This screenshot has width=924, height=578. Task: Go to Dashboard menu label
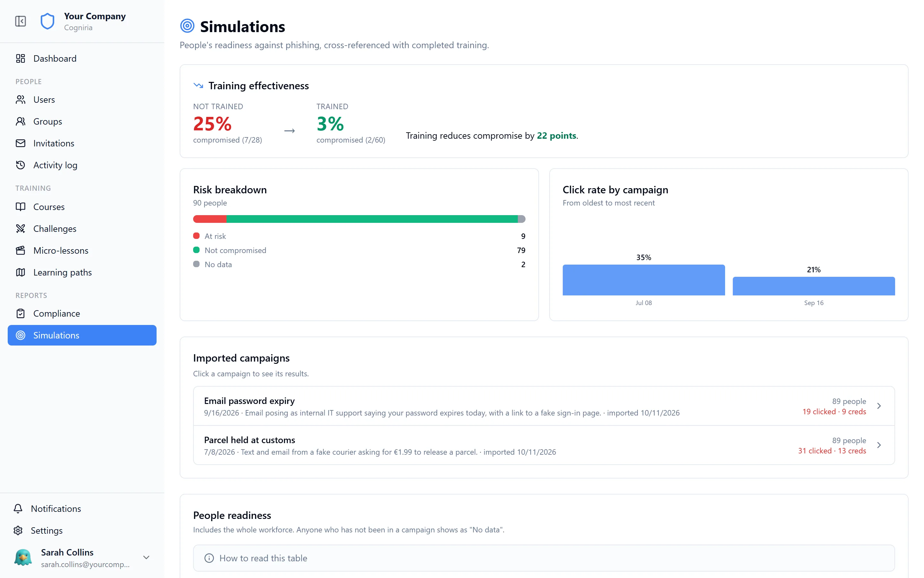coord(55,58)
